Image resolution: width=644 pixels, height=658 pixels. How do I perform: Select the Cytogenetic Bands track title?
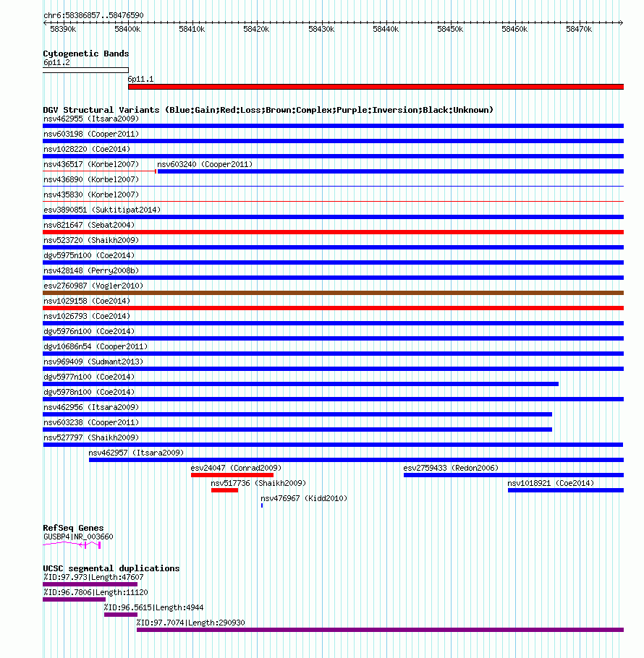(x=85, y=54)
